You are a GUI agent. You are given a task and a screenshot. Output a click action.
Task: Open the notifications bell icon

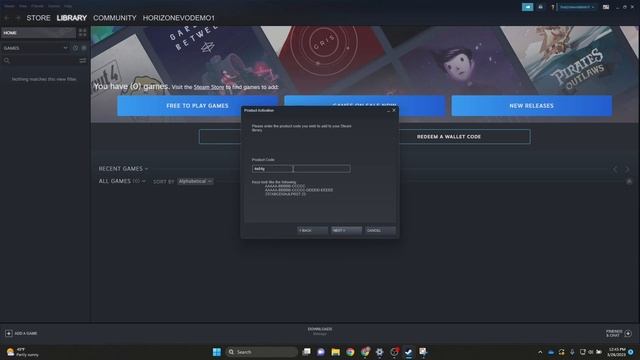click(540, 7)
